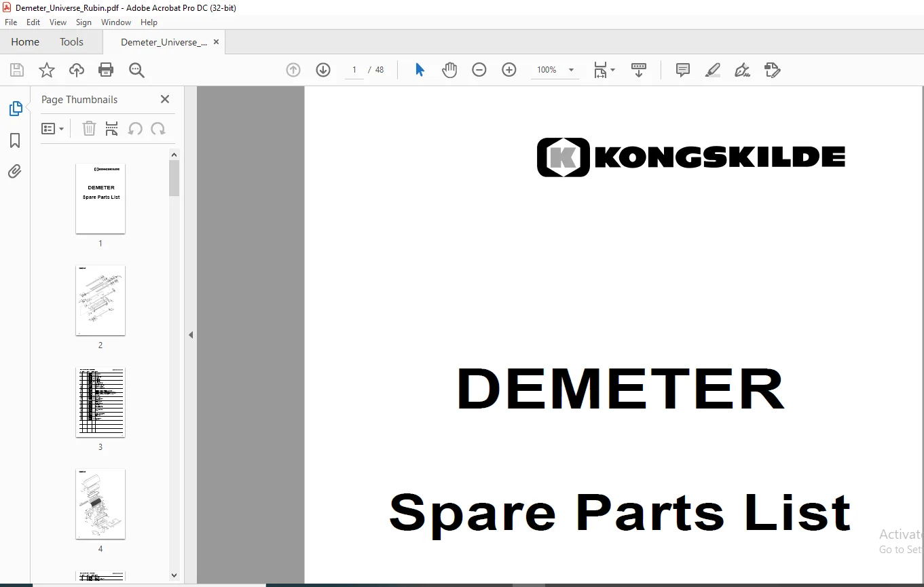Select page 1 thumbnail

(x=100, y=199)
